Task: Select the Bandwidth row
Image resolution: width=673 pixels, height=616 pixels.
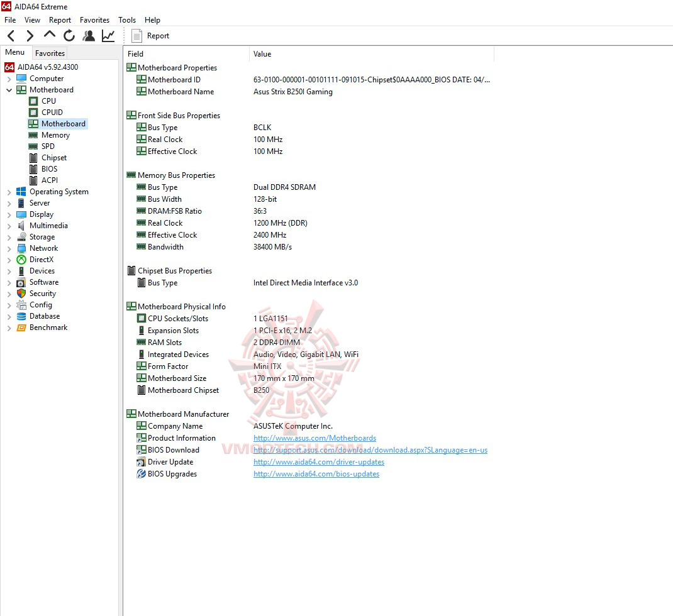Action: pyautogui.click(x=309, y=247)
